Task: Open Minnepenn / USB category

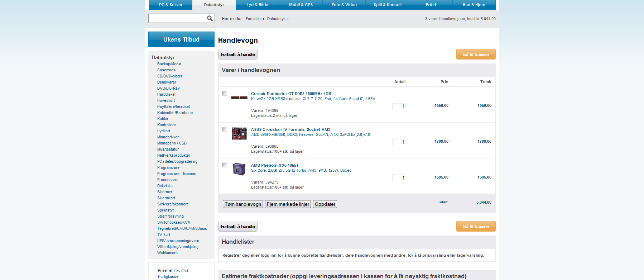Action: 172,143
